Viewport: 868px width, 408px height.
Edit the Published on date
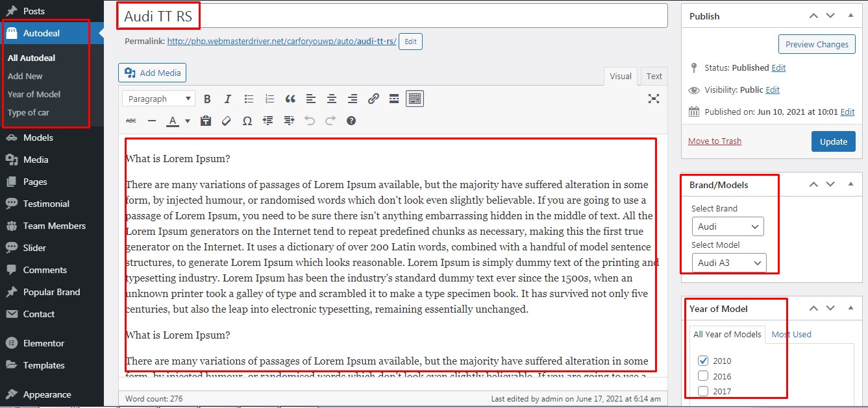[848, 112]
